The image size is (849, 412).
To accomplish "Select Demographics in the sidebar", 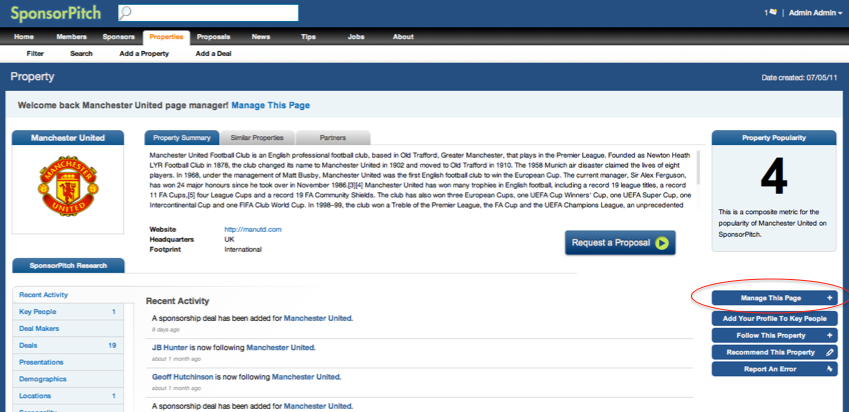I will [x=68, y=379].
